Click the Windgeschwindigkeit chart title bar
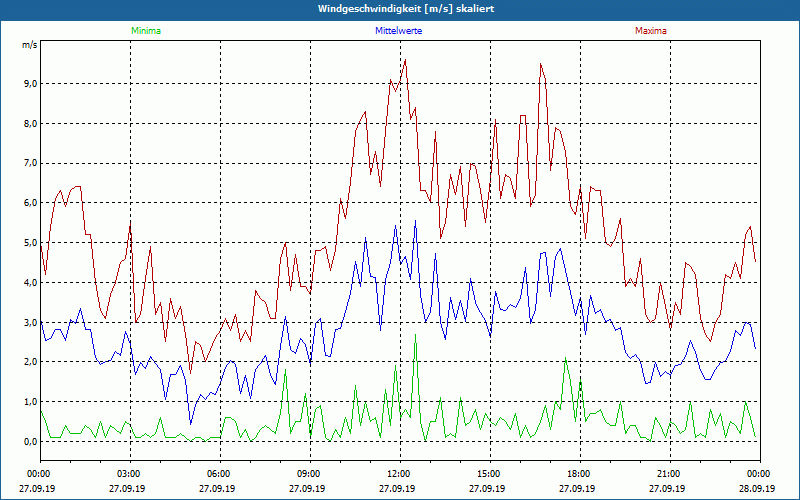The height and width of the screenshot is (500, 800). click(x=400, y=9)
